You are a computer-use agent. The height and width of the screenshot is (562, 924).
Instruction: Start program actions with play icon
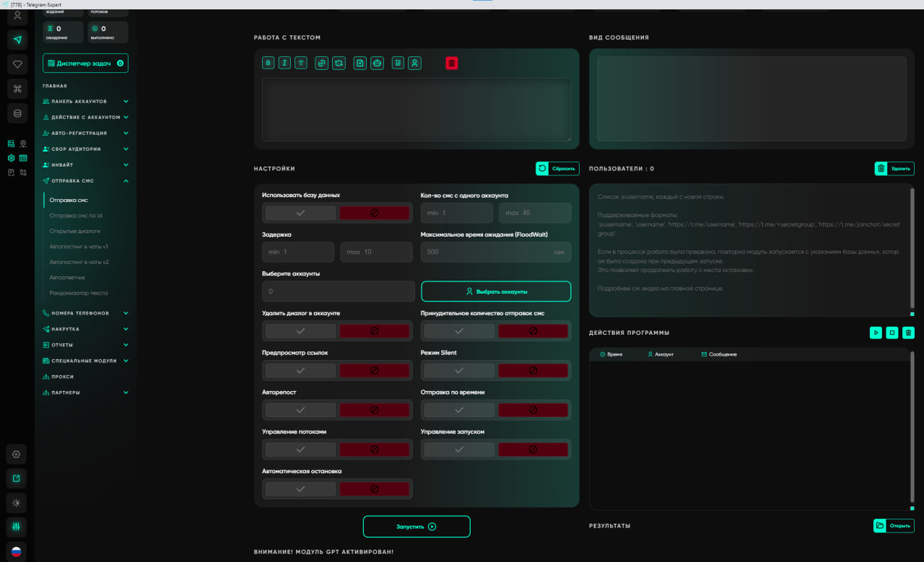pos(876,333)
